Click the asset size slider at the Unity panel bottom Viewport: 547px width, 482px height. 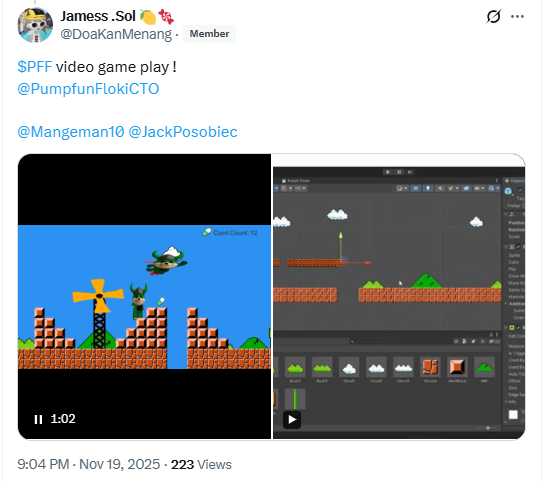point(488,428)
